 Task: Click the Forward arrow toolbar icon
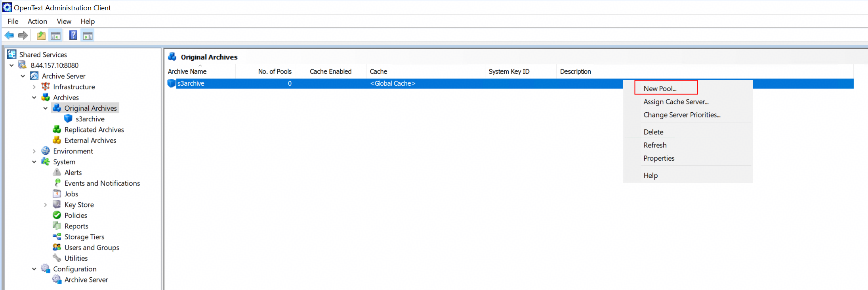coord(23,36)
